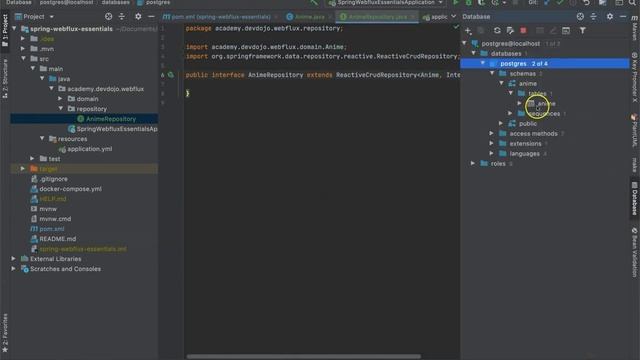The height and width of the screenshot is (360, 640).
Task: Select the .gitignore file
Action: click(50, 179)
